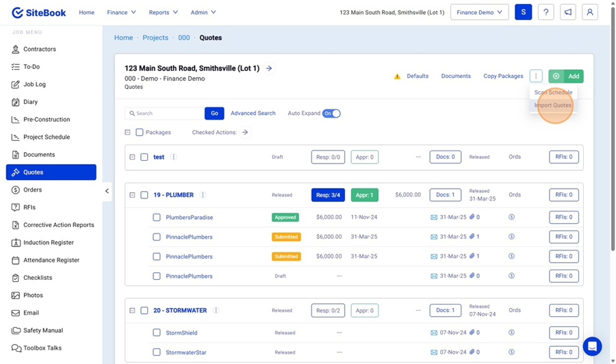Open the Finance Demo dropdown

pos(479,12)
